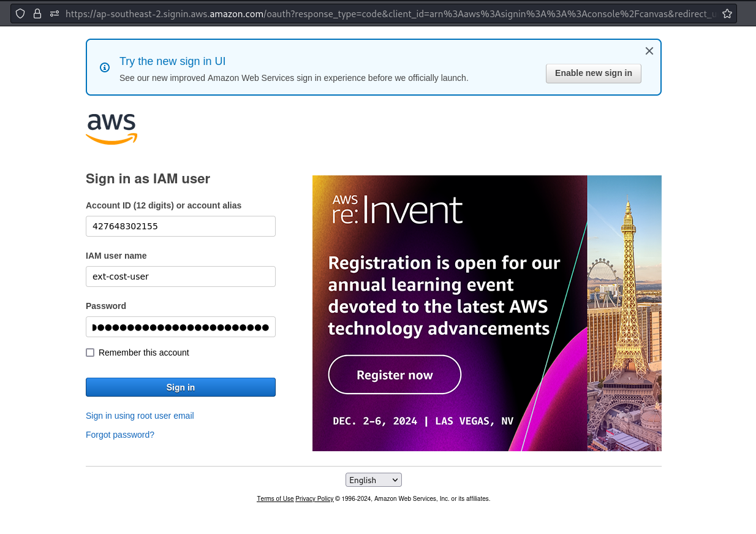Click the permissions icon in address bar
756x534 pixels.
pyautogui.click(x=55, y=13)
